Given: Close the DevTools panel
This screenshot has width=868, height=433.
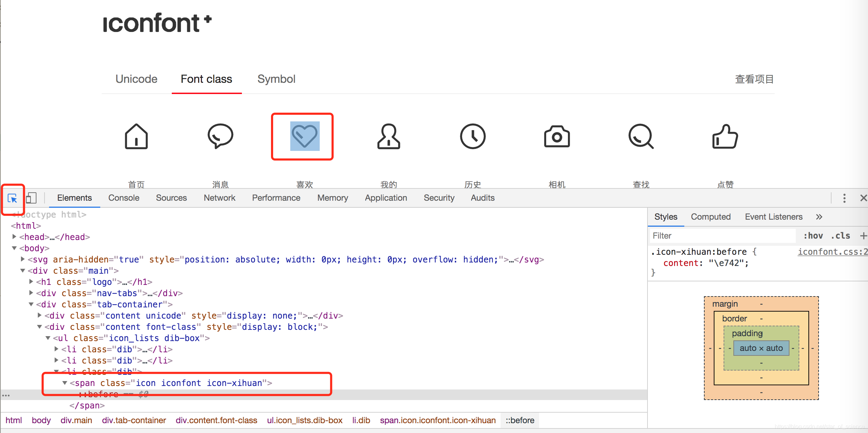Looking at the screenshot, I should pos(863,198).
